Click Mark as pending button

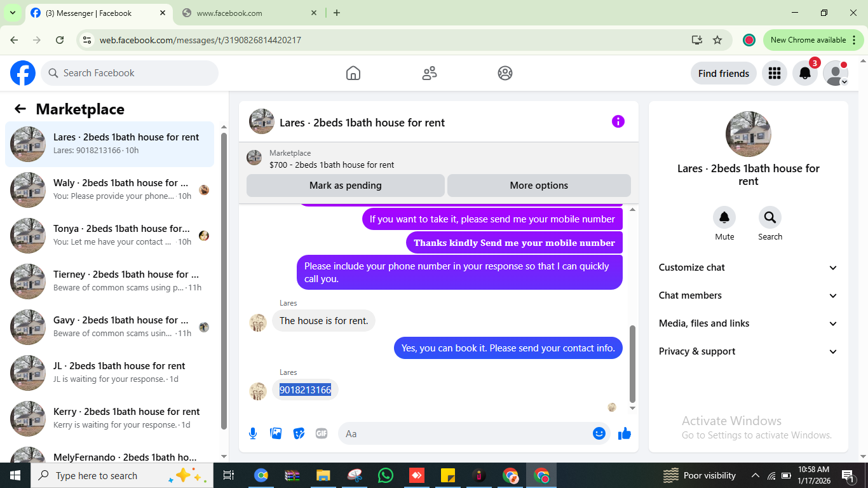coord(346,186)
